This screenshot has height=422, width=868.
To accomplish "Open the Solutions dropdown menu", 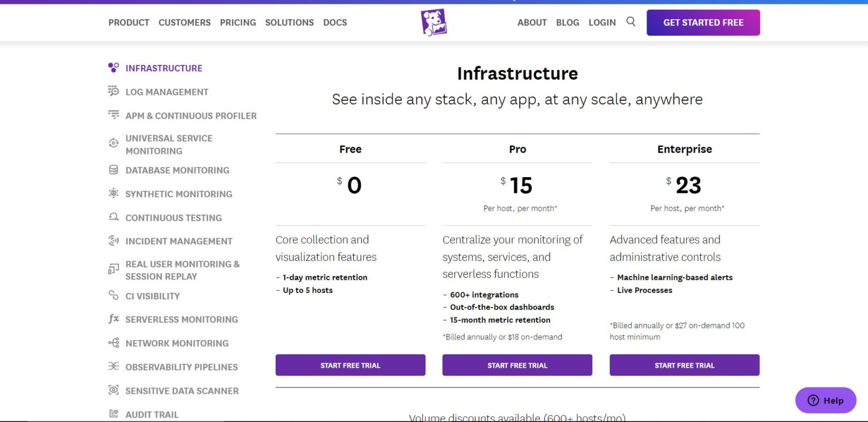I will click(289, 23).
